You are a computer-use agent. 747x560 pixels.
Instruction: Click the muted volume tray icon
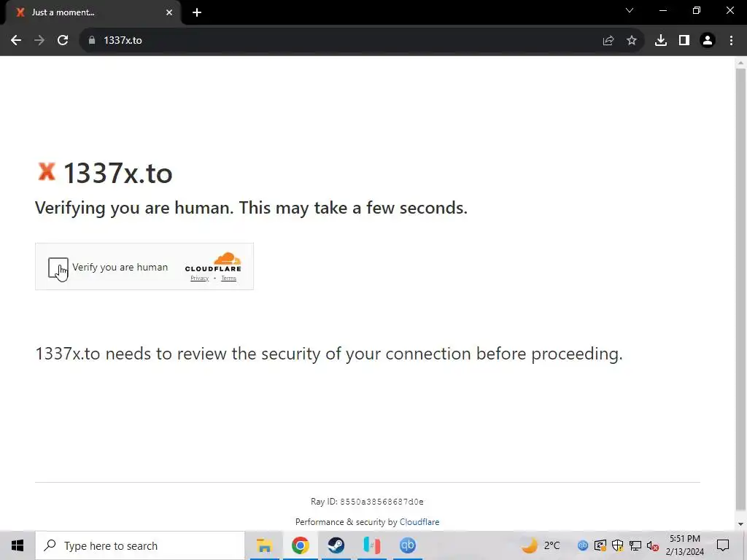653,545
